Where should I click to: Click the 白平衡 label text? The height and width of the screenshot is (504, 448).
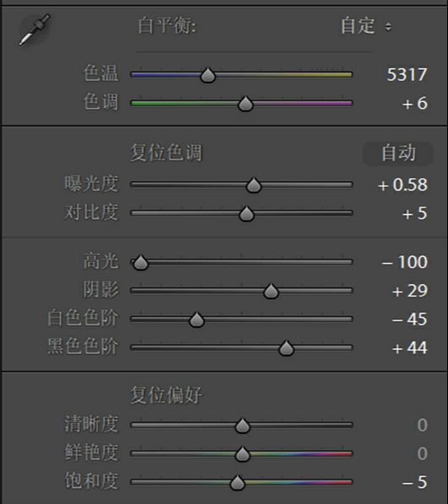pyautogui.click(x=167, y=25)
